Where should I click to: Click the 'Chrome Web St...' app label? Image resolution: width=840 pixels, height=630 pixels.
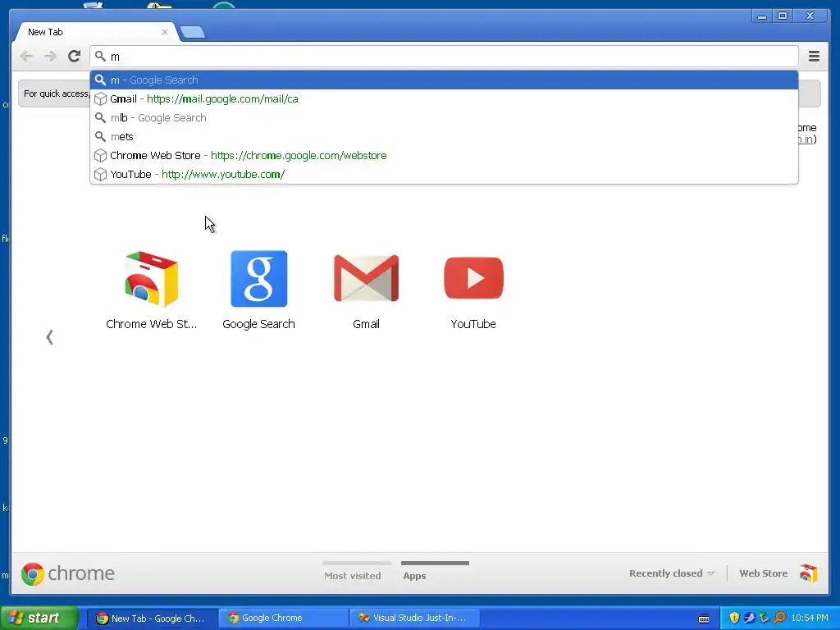pyautogui.click(x=151, y=323)
